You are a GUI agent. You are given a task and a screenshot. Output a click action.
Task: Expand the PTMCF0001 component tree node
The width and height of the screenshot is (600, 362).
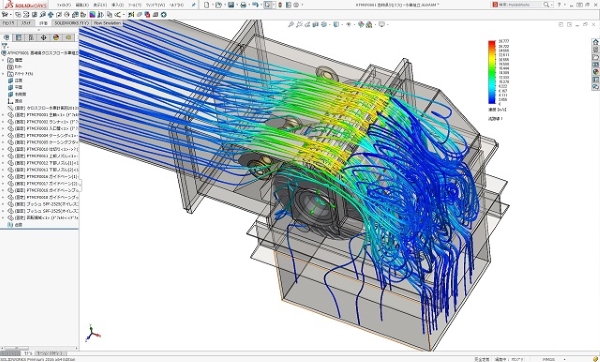[3, 115]
